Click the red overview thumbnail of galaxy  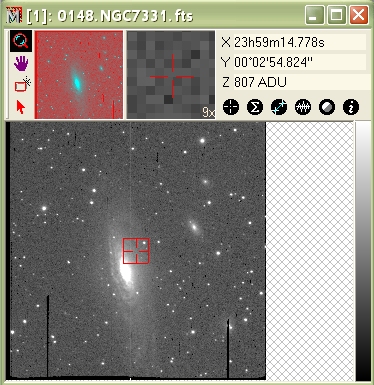click(x=79, y=75)
